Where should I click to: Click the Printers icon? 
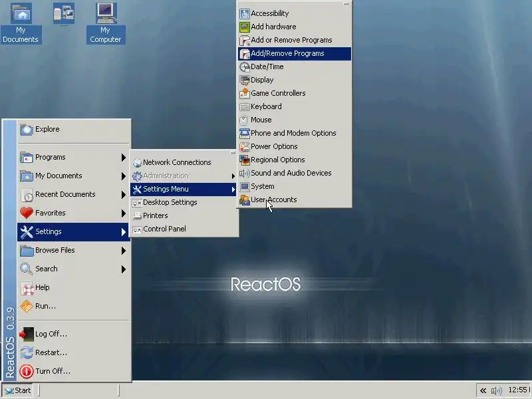pos(137,215)
